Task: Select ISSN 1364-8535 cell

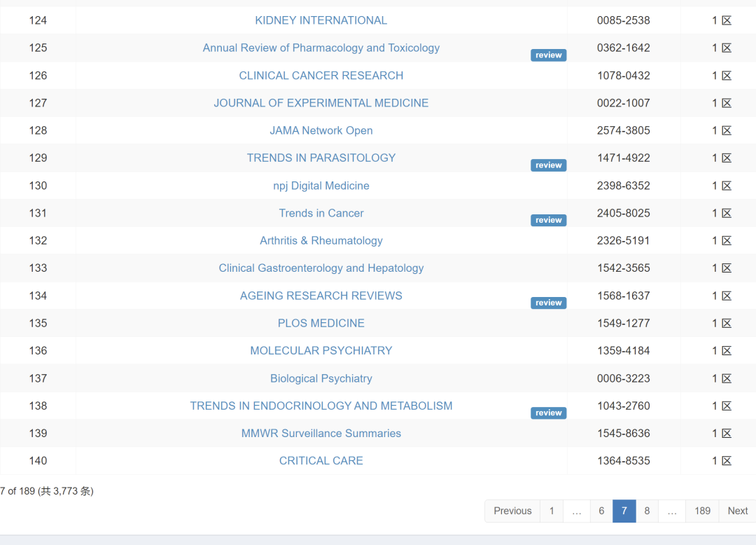Action: (x=624, y=461)
